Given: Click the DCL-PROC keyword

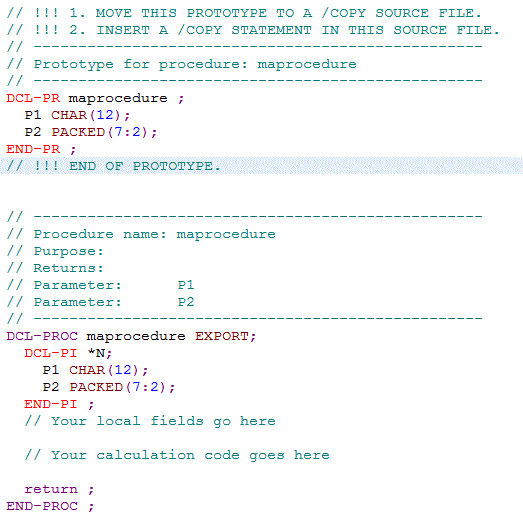Looking at the screenshot, I should (x=42, y=336).
